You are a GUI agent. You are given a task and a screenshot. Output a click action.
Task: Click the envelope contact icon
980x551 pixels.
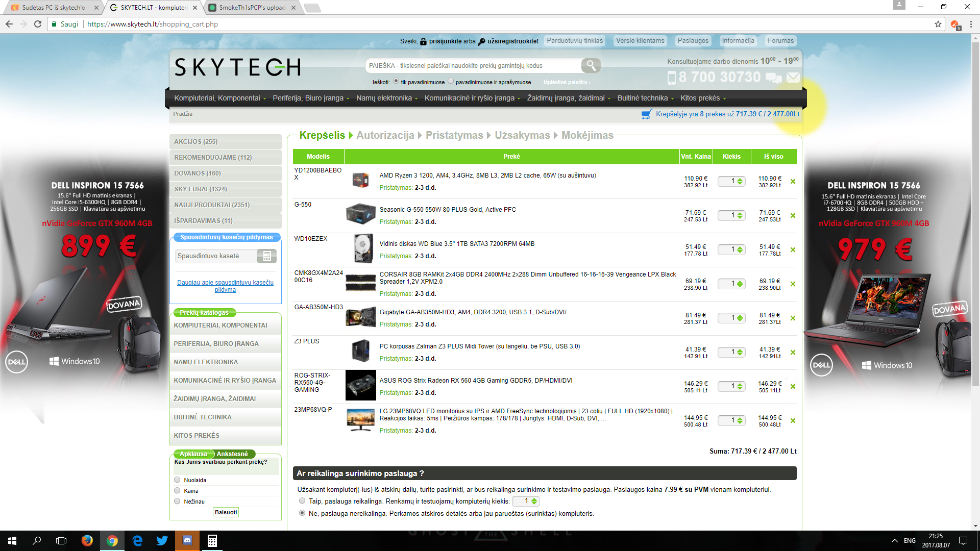tap(793, 78)
